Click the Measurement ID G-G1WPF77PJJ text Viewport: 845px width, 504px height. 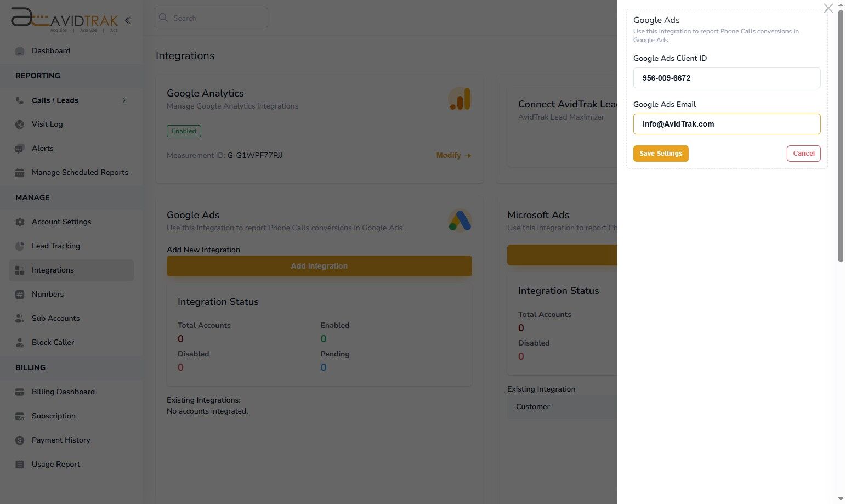click(x=224, y=156)
